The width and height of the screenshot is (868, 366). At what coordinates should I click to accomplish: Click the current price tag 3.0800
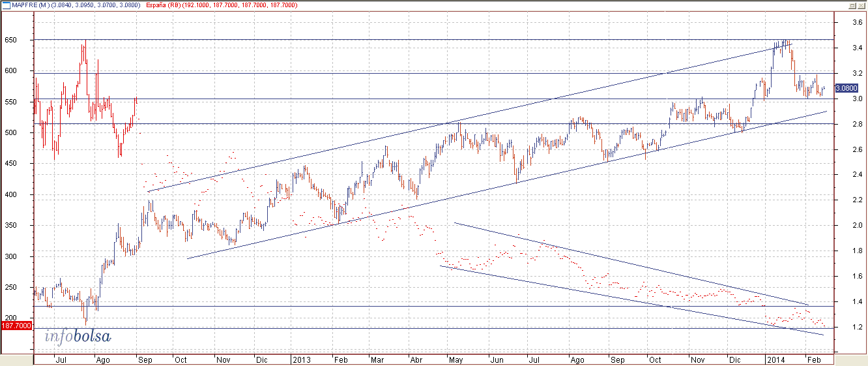point(846,88)
